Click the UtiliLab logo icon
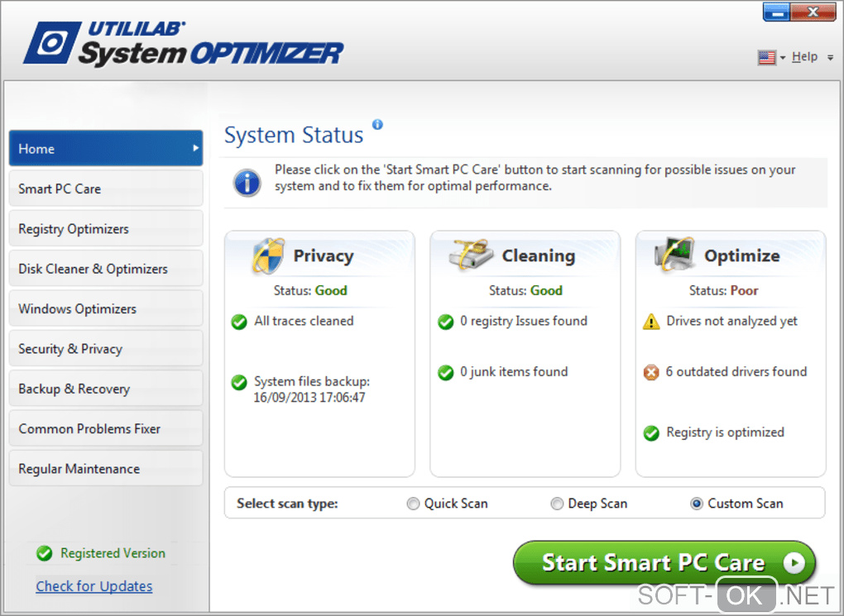The height and width of the screenshot is (616, 844). pyautogui.click(x=51, y=42)
